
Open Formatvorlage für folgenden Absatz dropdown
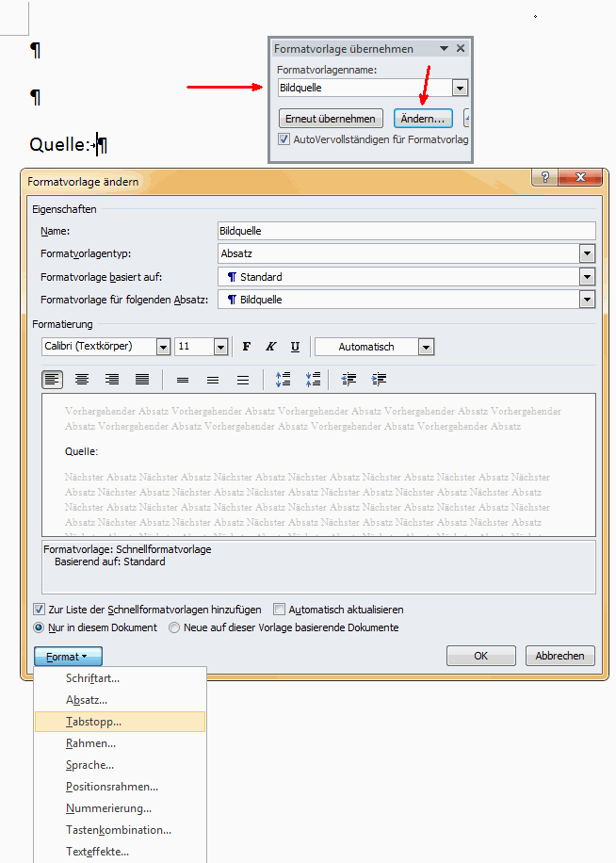(588, 300)
